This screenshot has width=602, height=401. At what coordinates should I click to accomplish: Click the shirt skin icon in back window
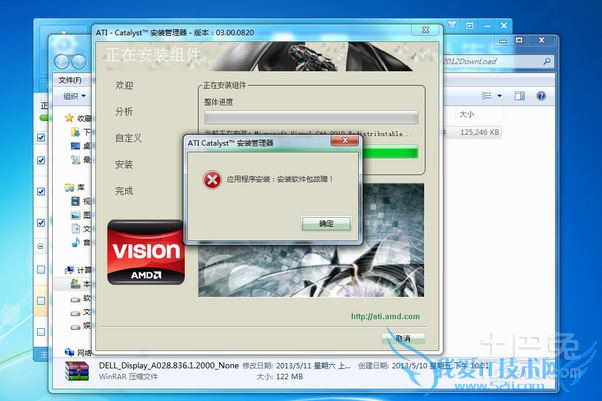point(452,25)
